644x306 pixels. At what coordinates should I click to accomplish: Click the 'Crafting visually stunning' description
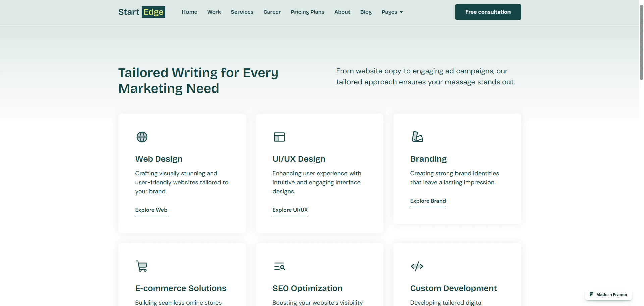182,182
